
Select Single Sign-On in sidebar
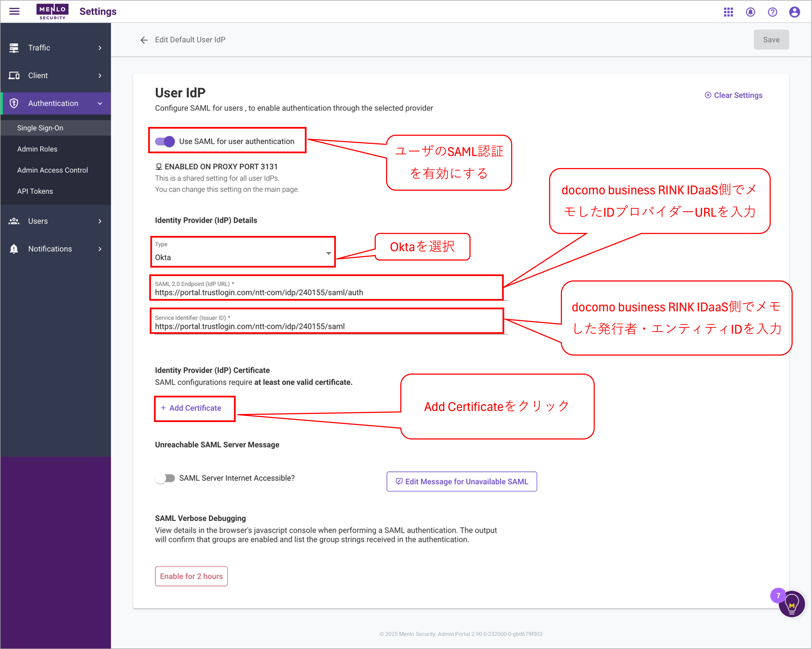point(56,128)
